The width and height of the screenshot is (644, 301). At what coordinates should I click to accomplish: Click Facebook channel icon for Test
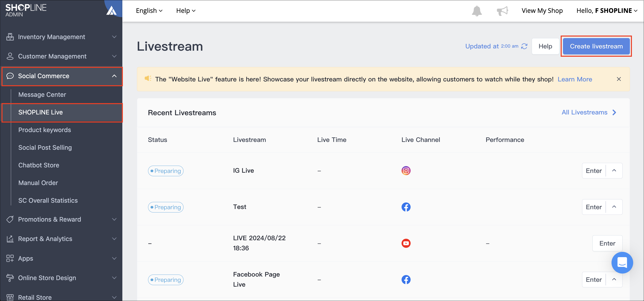(x=406, y=207)
